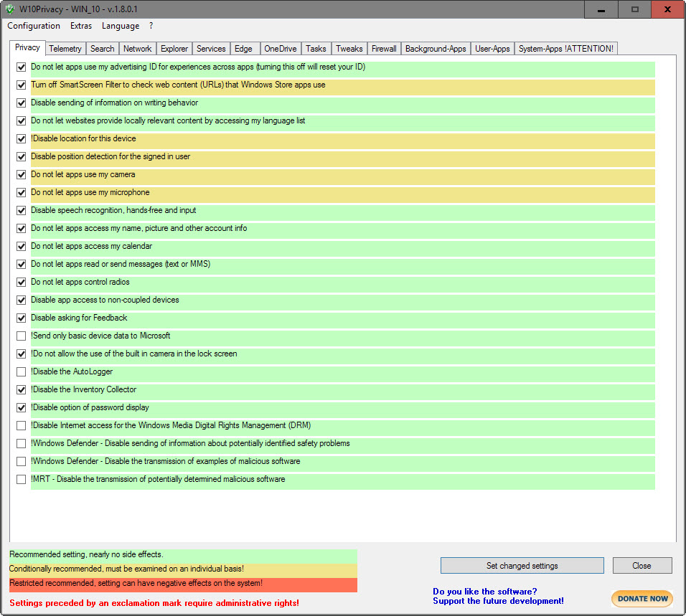Enable the MRT malicious software transmission checkbox

coord(21,479)
